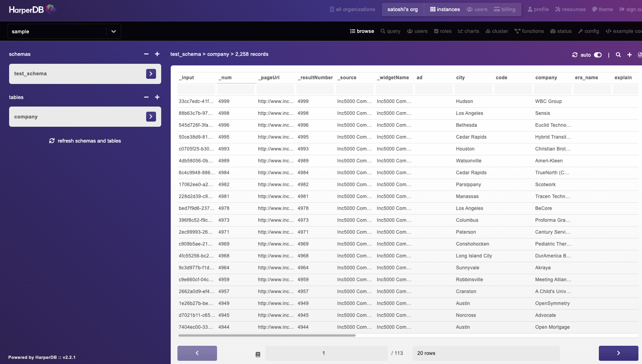Click the book icon beside page number
This screenshot has height=364, width=642.
(258, 354)
